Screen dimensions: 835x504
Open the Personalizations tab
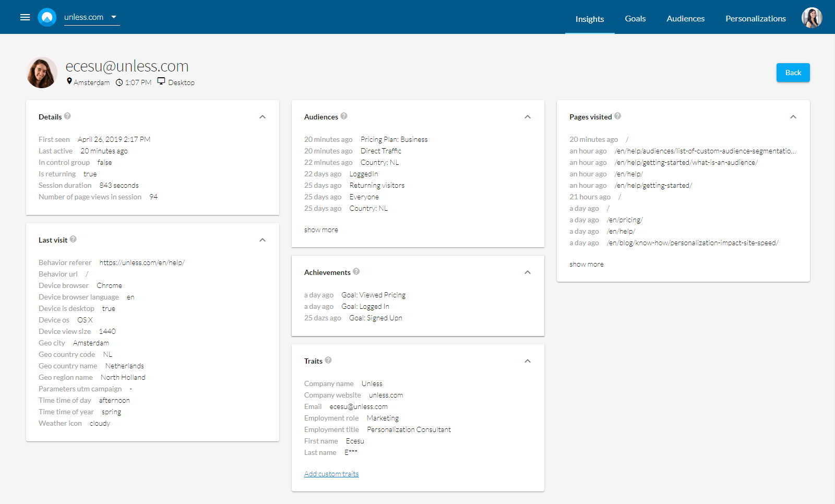[755, 19]
